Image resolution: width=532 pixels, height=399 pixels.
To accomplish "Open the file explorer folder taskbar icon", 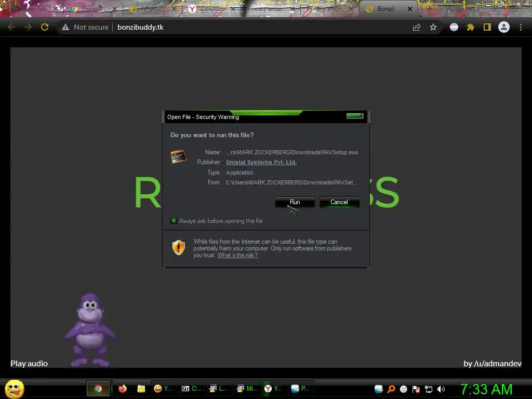I will point(141,389).
